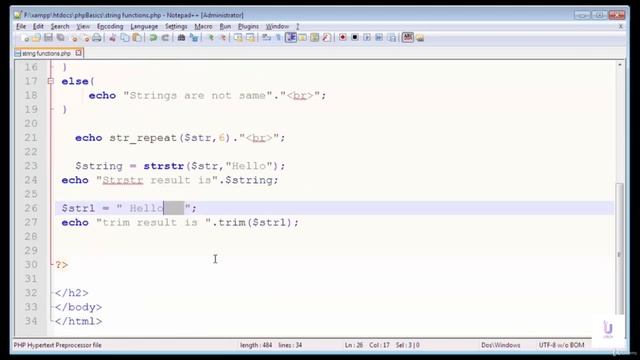This screenshot has height=360, width=640.
Task: Toggle synchronize vertical scrolling icon
Action: [238, 38]
